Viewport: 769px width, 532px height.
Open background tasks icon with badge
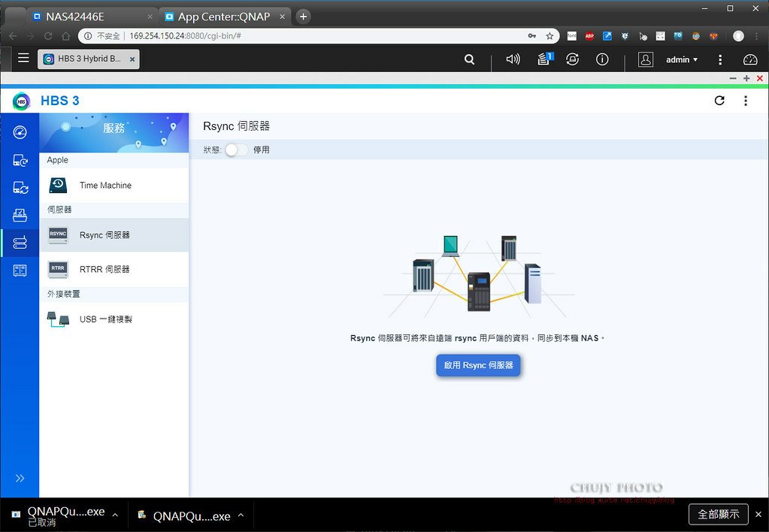click(x=545, y=59)
